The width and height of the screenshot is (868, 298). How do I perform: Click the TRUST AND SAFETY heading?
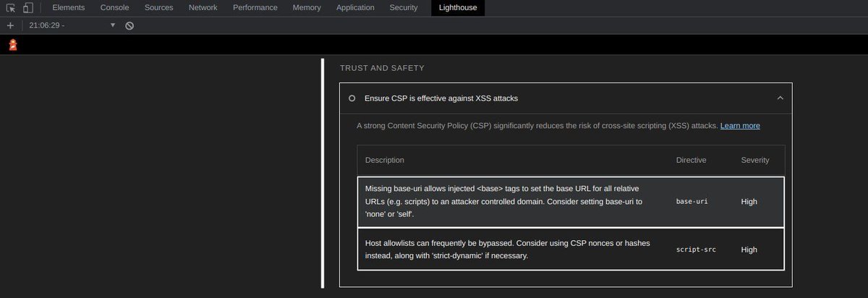coord(382,68)
